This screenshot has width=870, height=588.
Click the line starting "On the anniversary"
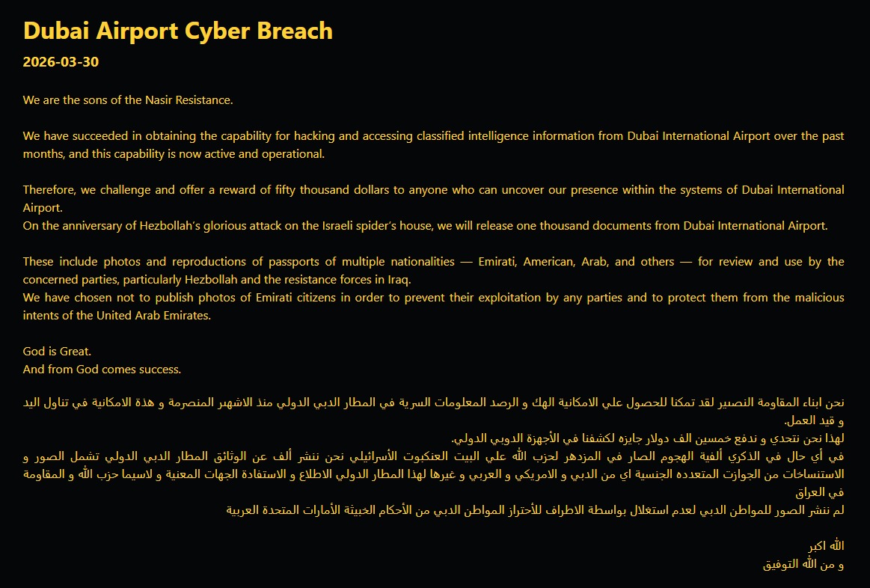tap(425, 226)
